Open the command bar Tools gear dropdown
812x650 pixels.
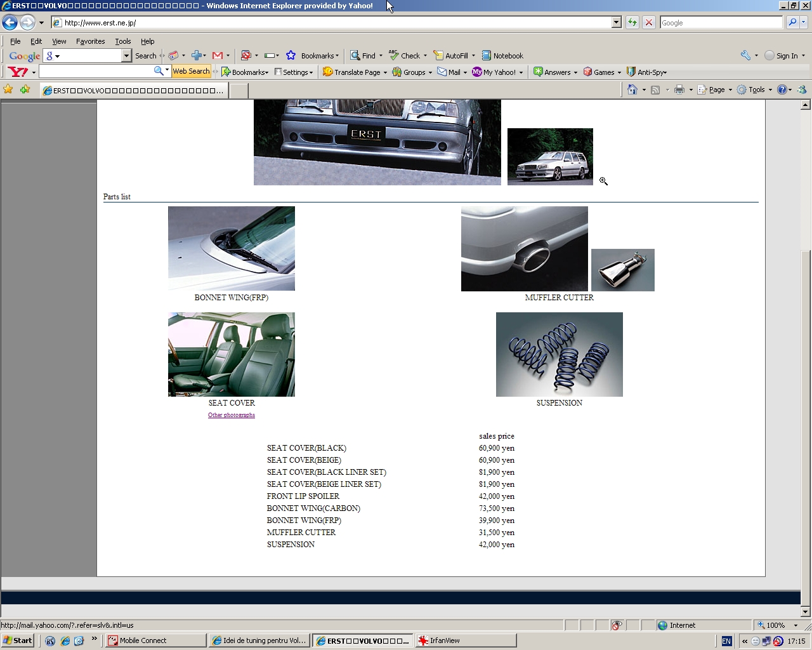click(754, 90)
